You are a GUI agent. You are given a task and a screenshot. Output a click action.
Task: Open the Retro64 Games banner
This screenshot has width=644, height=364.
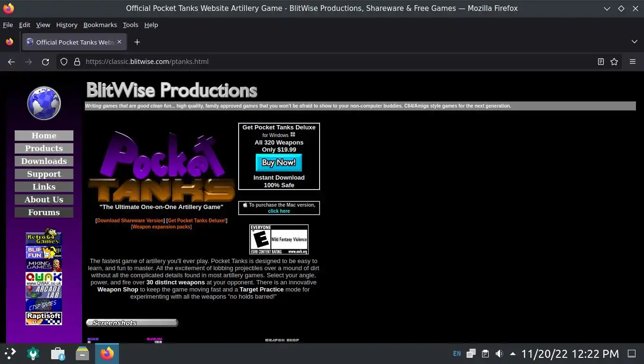(44, 237)
